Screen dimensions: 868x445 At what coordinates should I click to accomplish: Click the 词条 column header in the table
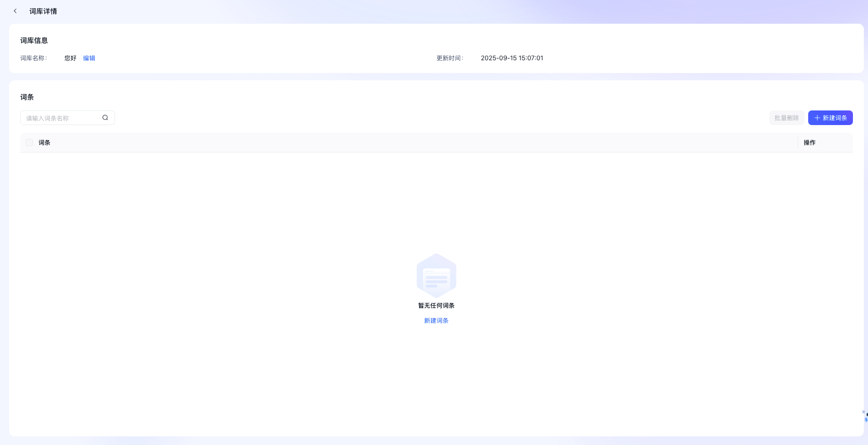(x=44, y=142)
